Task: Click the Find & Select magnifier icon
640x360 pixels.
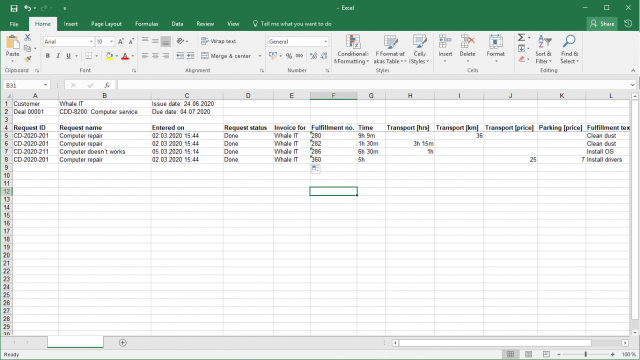Action: coord(569,41)
